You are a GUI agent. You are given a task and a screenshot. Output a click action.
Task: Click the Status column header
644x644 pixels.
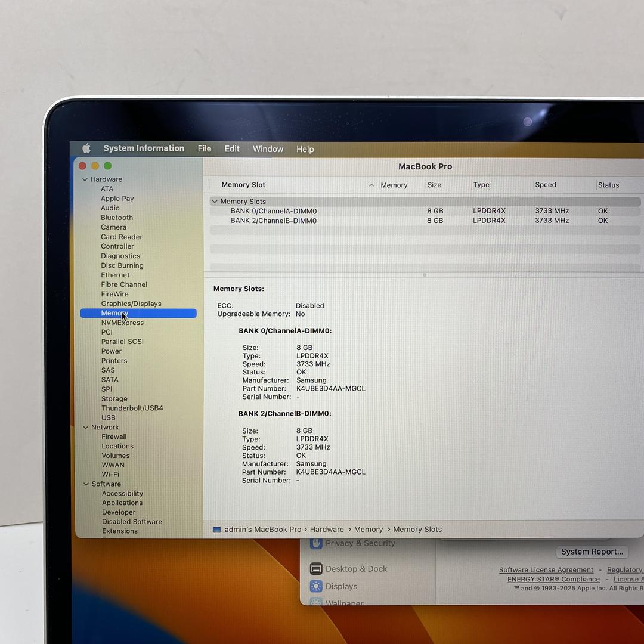(x=608, y=185)
